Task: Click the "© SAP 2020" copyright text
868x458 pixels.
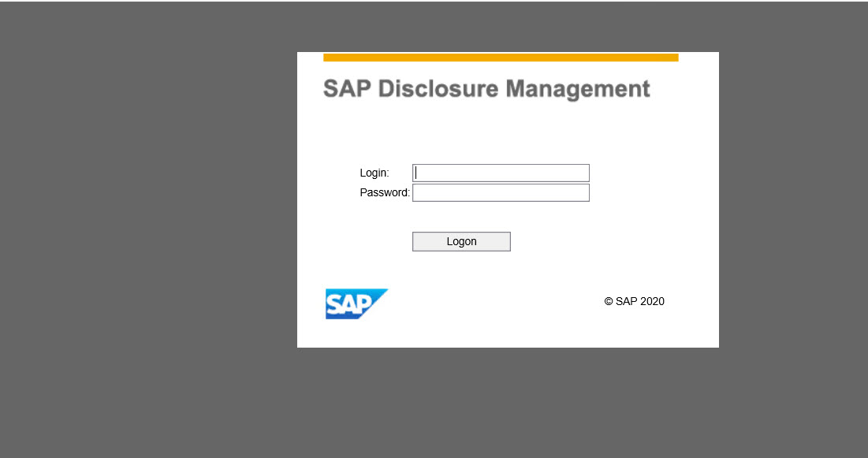Action: coord(635,301)
